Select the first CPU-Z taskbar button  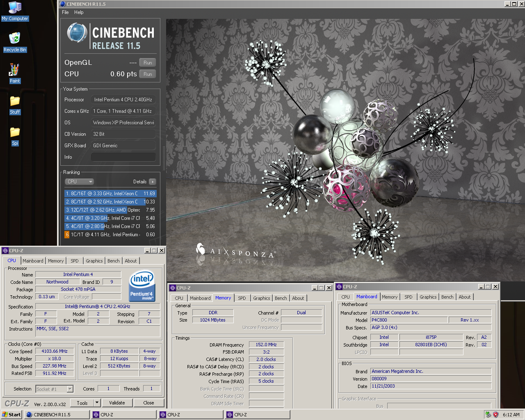[124, 415]
